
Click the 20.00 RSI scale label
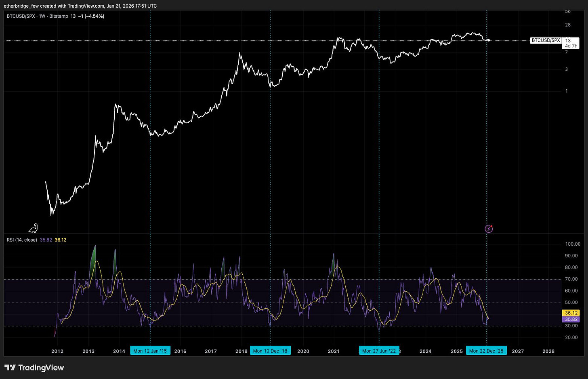coord(571,337)
